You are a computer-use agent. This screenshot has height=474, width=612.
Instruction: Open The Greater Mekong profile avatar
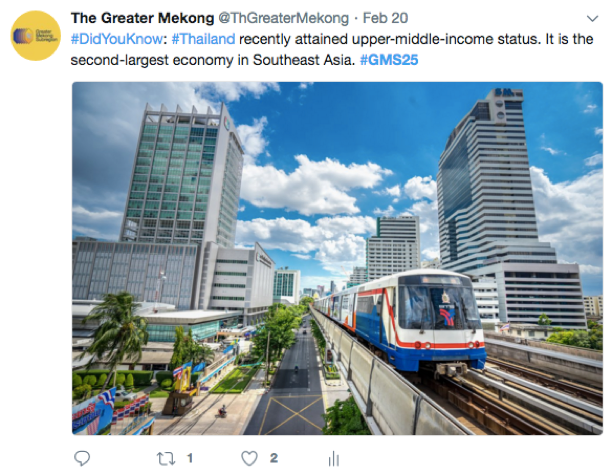(36, 36)
